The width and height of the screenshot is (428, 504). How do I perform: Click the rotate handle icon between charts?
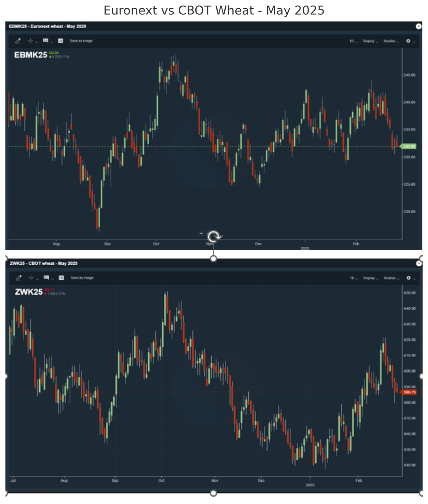point(214,237)
